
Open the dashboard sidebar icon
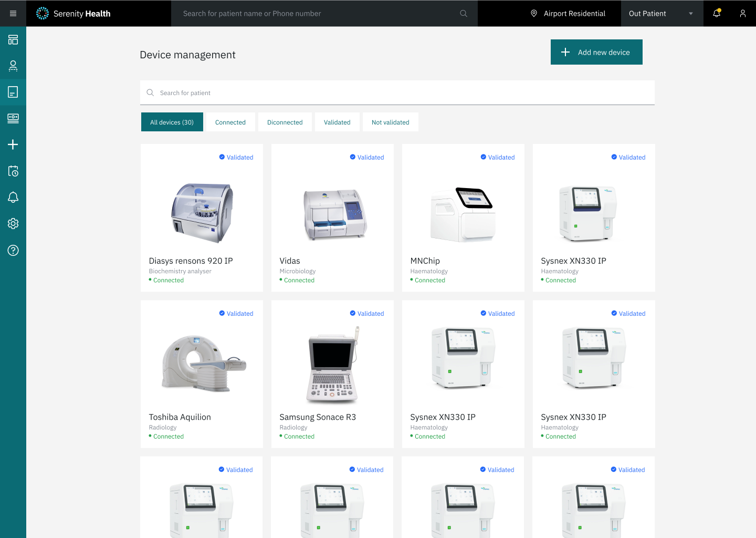(13, 39)
